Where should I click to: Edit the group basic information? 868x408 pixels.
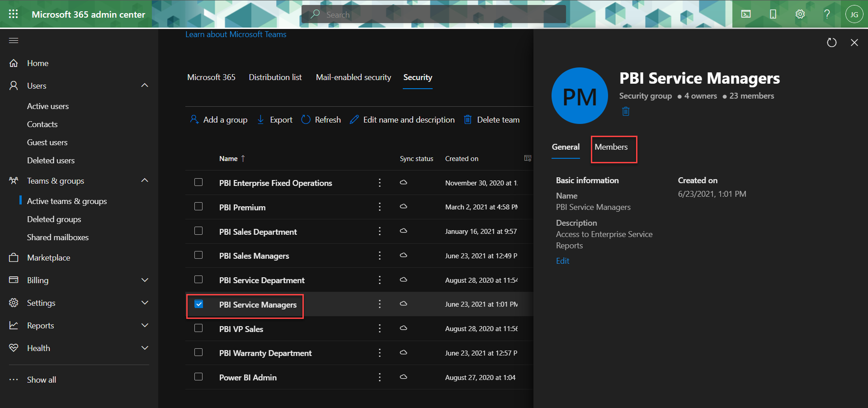(563, 261)
